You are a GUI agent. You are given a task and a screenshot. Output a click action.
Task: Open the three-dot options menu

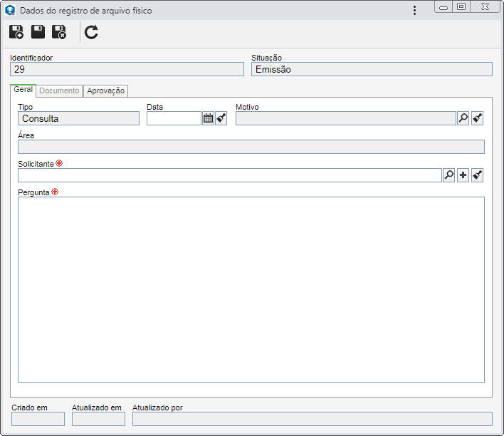click(414, 10)
